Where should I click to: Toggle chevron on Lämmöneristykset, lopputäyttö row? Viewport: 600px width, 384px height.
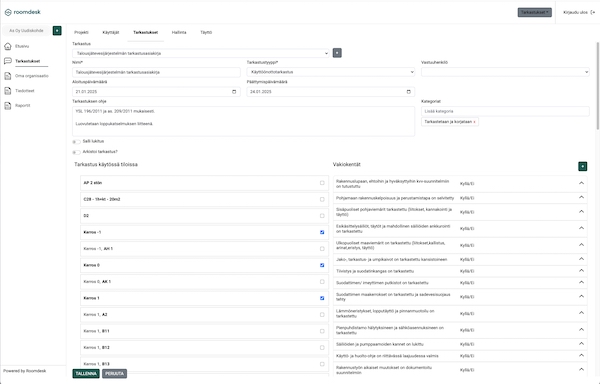[x=581, y=313]
